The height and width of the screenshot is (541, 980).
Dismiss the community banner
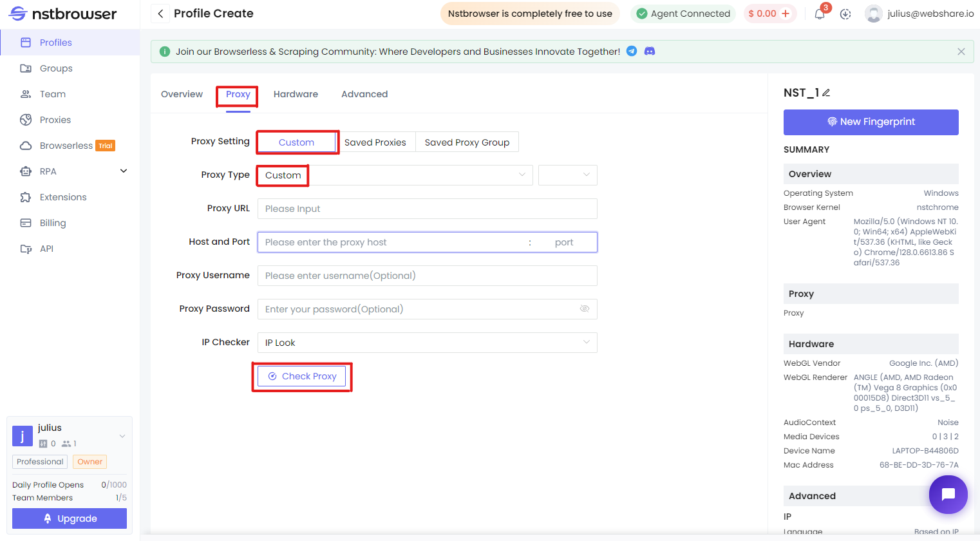(x=961, y=52)
